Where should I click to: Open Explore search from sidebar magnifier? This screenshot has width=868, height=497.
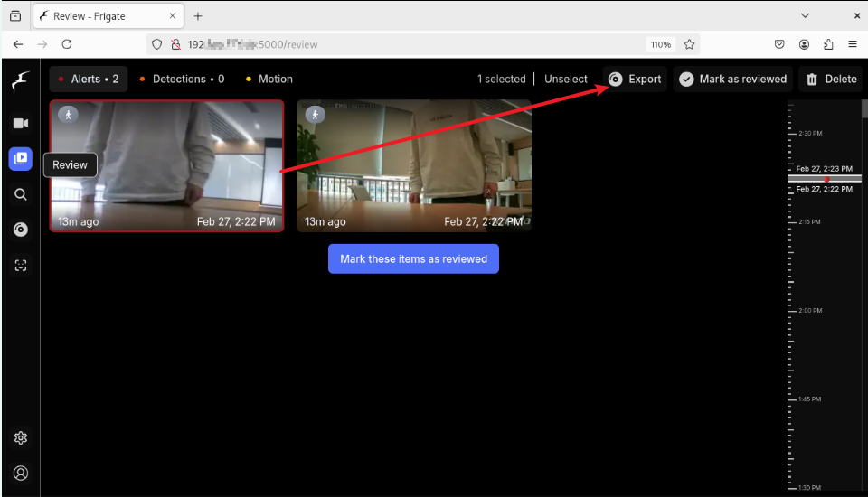pos(20,193)
